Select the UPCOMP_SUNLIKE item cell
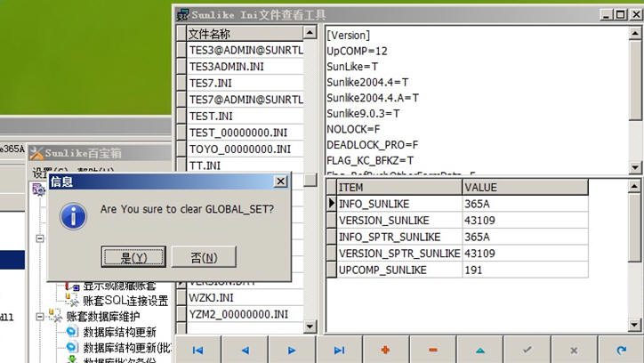This screenshot has width=644, height=363. tap(399, 270)
